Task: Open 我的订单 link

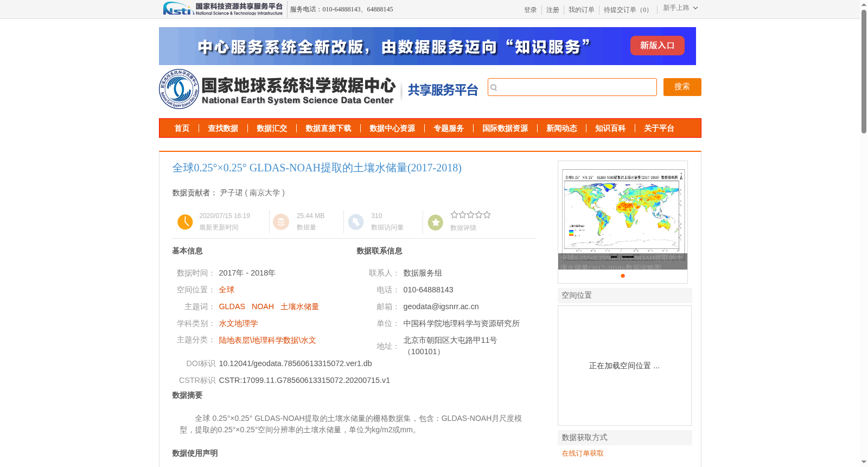Action: 582,10
